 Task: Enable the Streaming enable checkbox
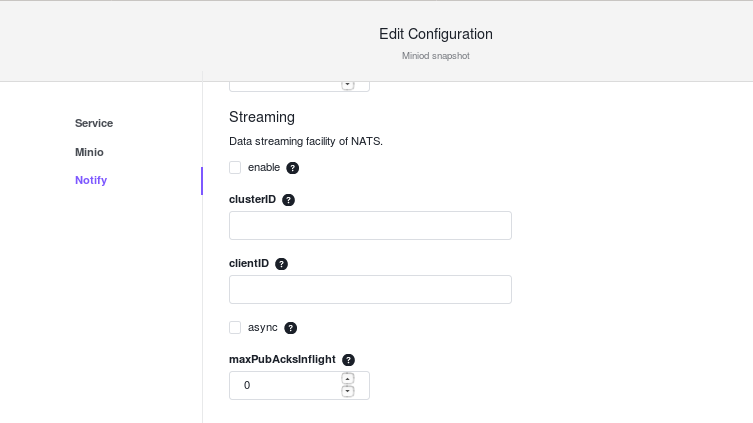(235, 168)
